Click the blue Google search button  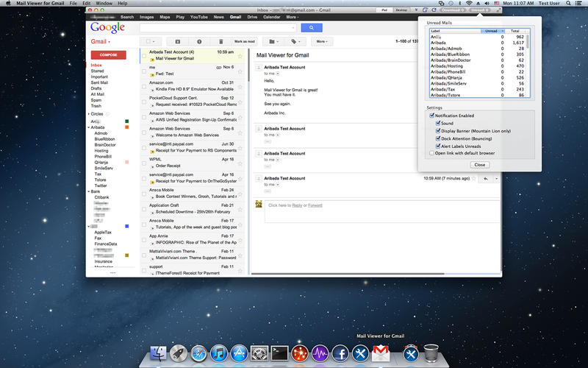point(311,28)
